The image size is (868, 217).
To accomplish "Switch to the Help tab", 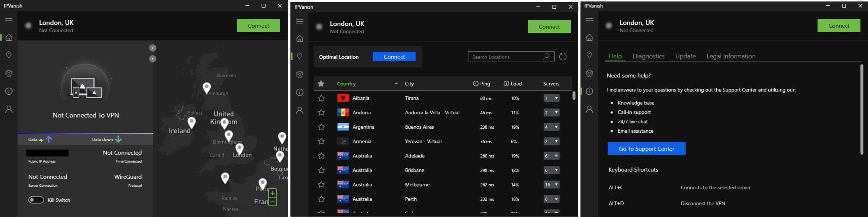I will coord(615,56).
